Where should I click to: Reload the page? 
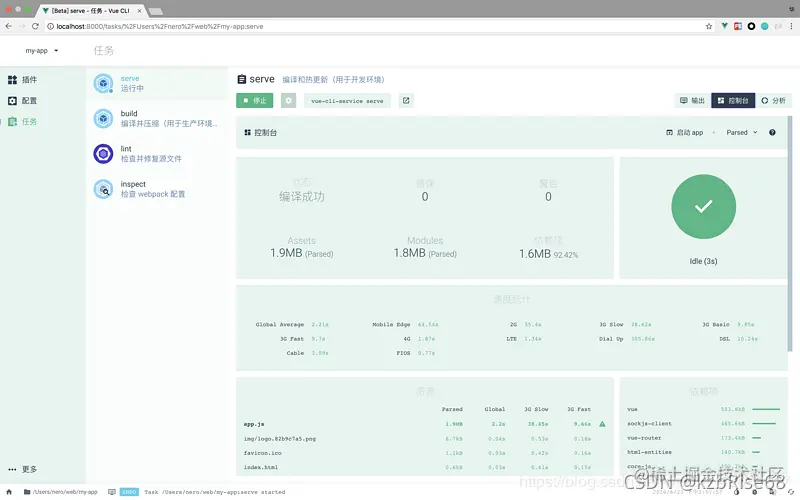click(x=35, y=26)
